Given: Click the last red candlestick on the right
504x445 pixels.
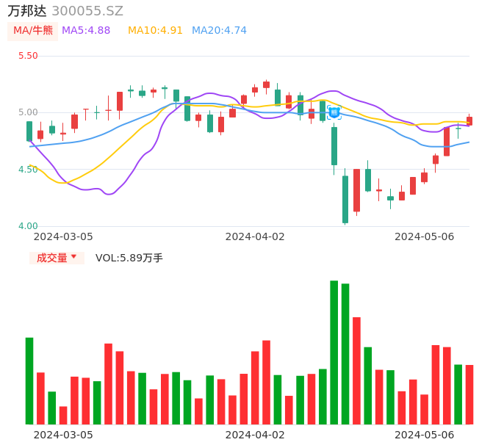Looking at the screenshot, I should pos(469,121).
